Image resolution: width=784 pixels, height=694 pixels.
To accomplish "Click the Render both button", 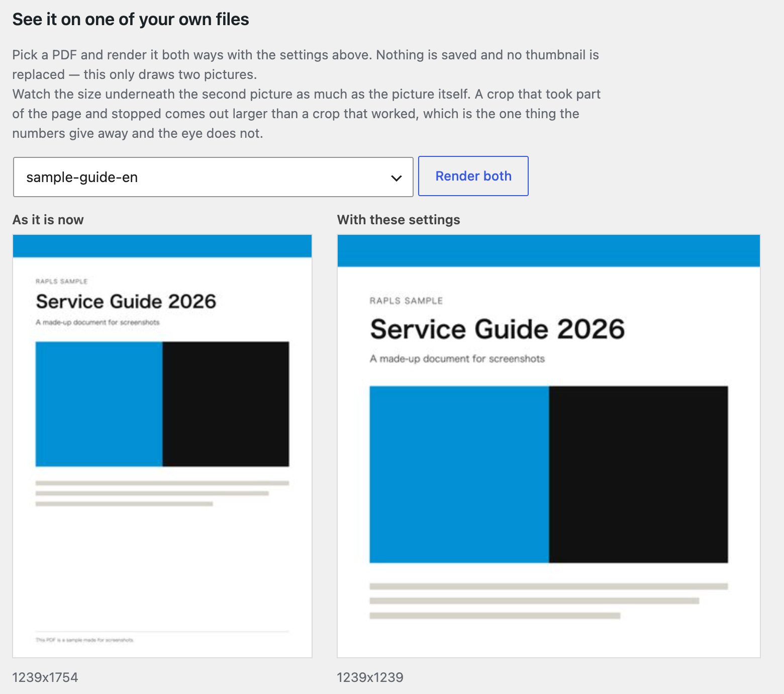I will [x=473, y=176].
